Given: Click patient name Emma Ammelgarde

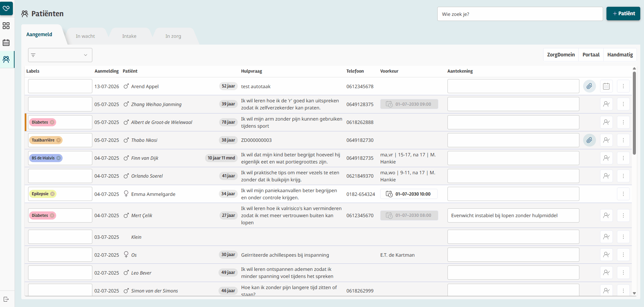Looking at the screenshot, I should 153,194.
